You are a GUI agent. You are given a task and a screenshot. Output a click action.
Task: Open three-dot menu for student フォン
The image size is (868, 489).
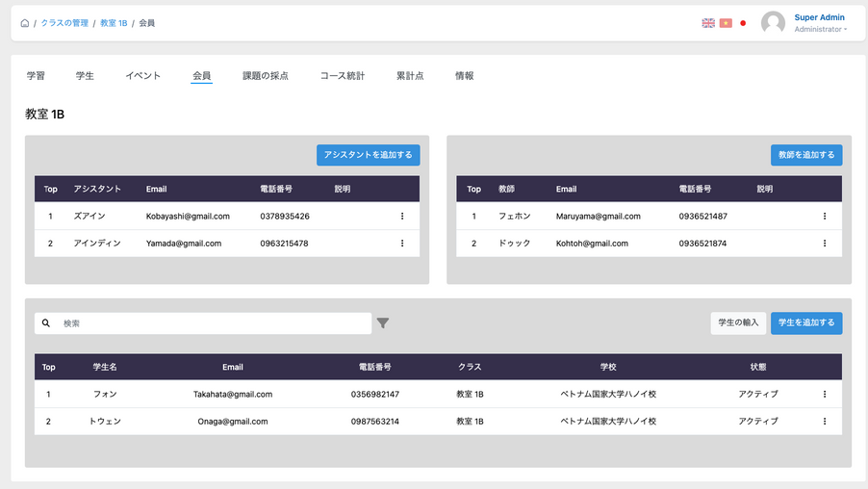click(x=825, y=394)
